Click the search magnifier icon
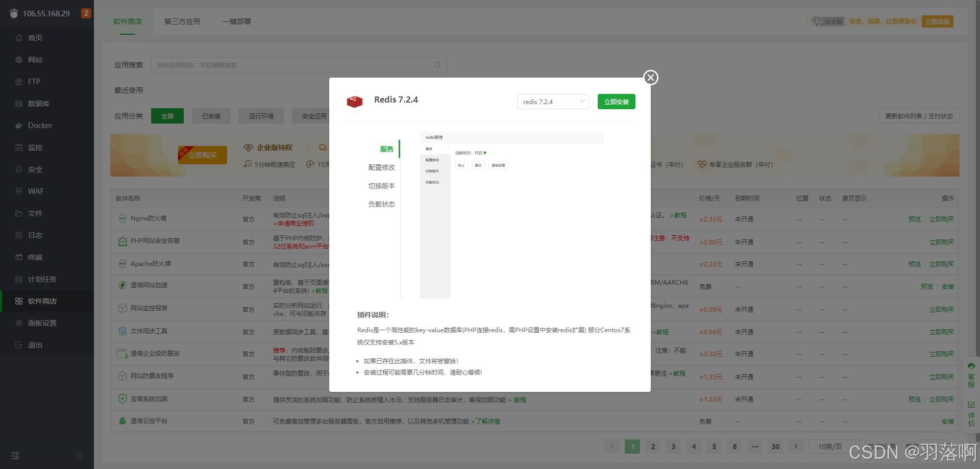The width and height of the screenshot is (980, 469). (437, 65)
